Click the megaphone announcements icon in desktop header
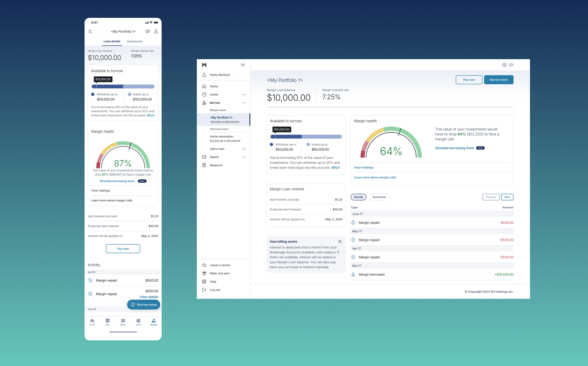The height and width of the screenshot is (366, 588). (x=511, y=65)
